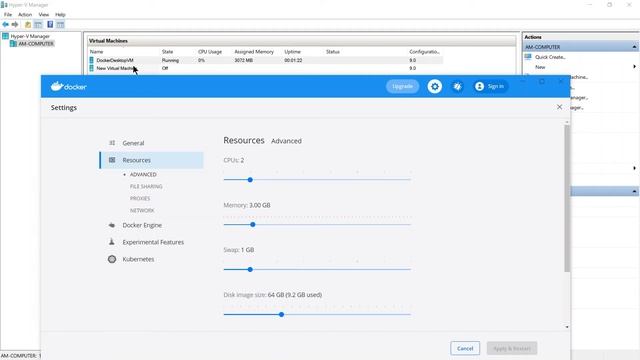This screenshot has height=360, width=640.
Task: Collapse the lower Actions section arrow
Action: coord(634,191)
